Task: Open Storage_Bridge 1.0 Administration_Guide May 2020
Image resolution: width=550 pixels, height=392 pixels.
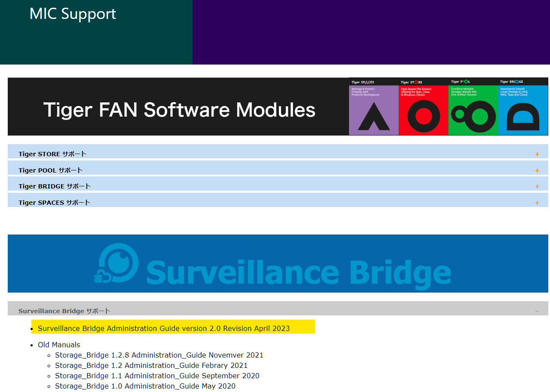Action: tap(145, 386)
